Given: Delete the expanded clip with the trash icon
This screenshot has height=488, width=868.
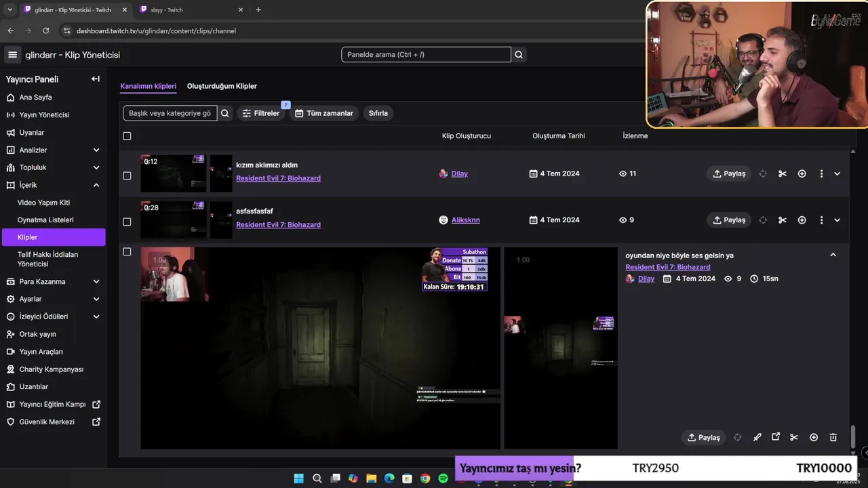Looking at the screenshot, I should coord(833,437).
